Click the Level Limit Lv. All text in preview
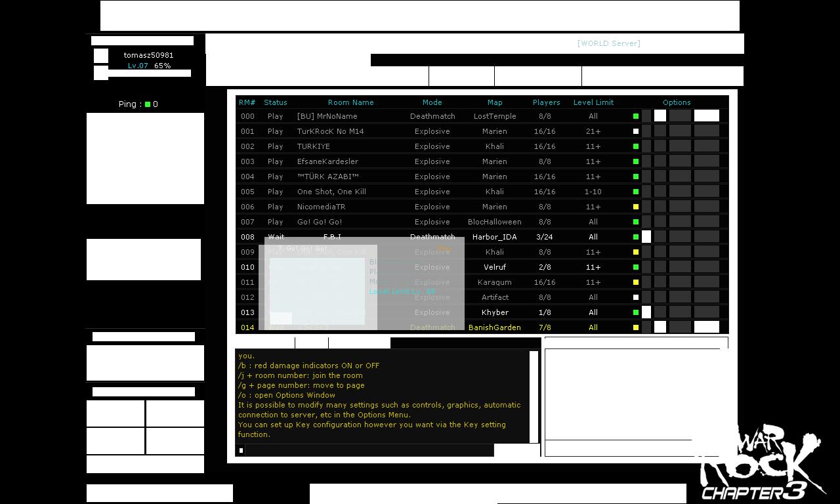Viewport: 840px width, 504px height. coord(402,291)
